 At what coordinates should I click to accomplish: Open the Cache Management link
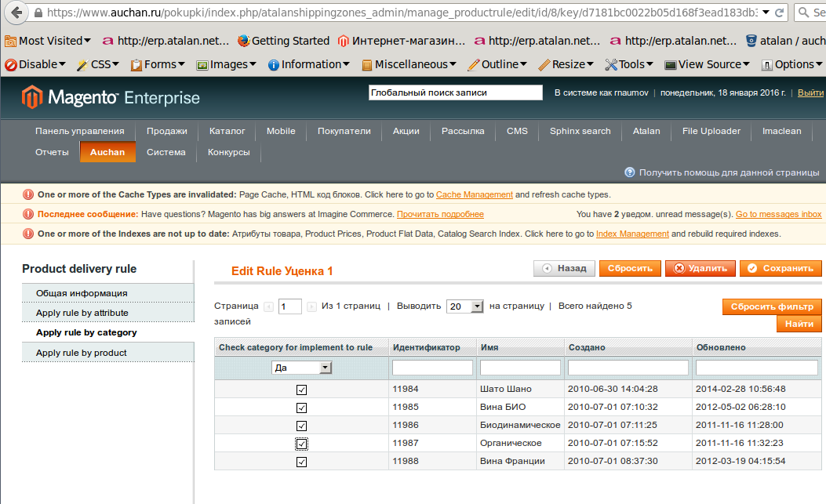[474, 194]
